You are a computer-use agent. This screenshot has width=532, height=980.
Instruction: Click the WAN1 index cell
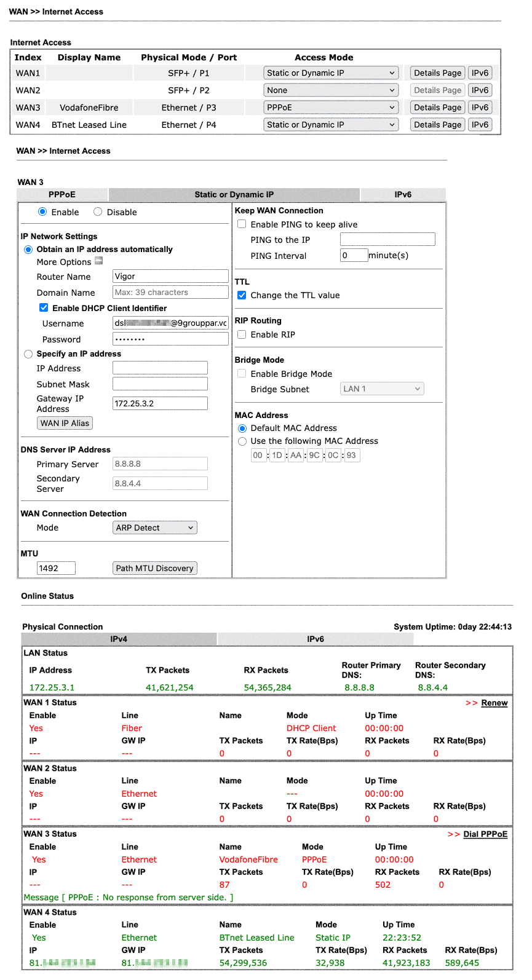tap(28, 73)
